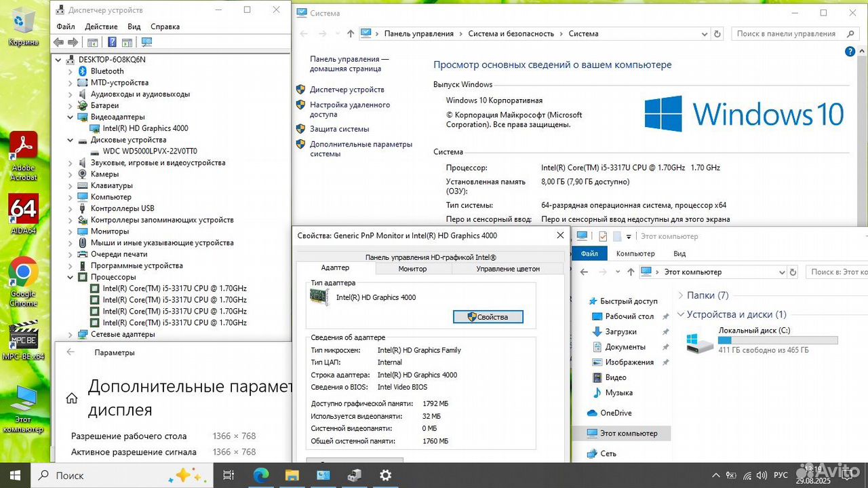Select the AIDA64 desktop icon
The image size is (868, 488).
[x=23, y=214]
